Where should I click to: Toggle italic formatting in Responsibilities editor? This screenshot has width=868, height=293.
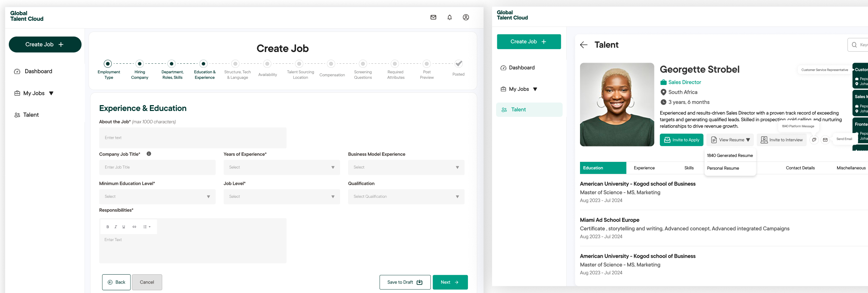116,227
